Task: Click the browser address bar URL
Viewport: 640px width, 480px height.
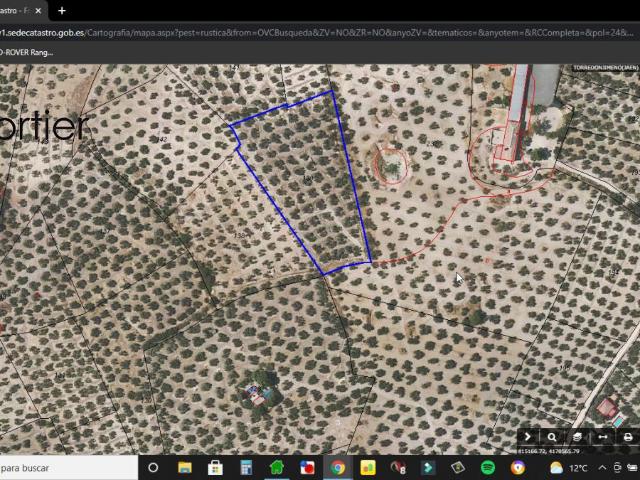Action: 300,32
